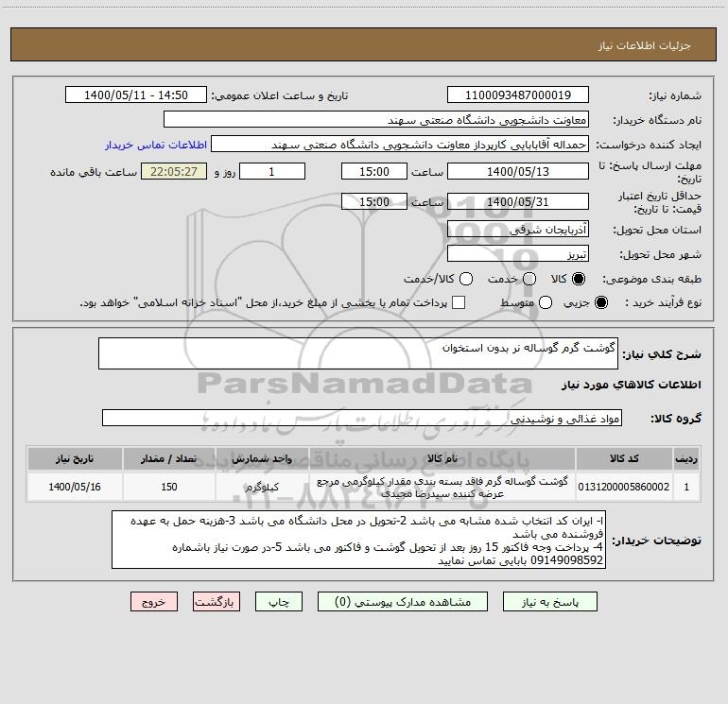Click the مشاهده مدارک پیوستی button

pos(403,601)
